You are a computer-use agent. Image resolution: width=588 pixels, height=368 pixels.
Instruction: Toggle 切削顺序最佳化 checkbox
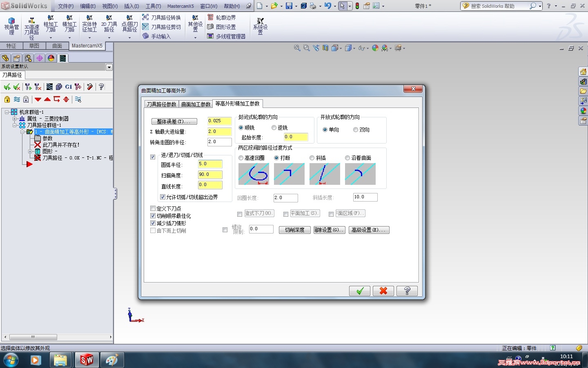[153, 216]
